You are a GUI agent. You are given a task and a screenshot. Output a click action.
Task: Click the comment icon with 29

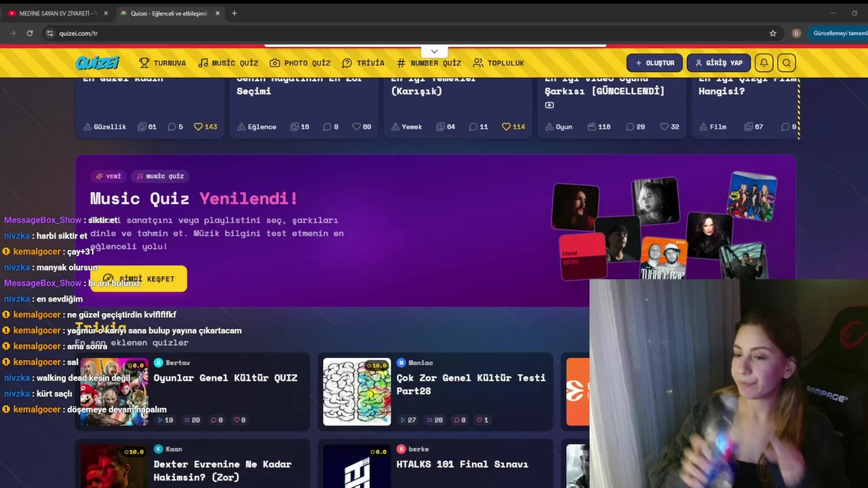tap(635, 127)
